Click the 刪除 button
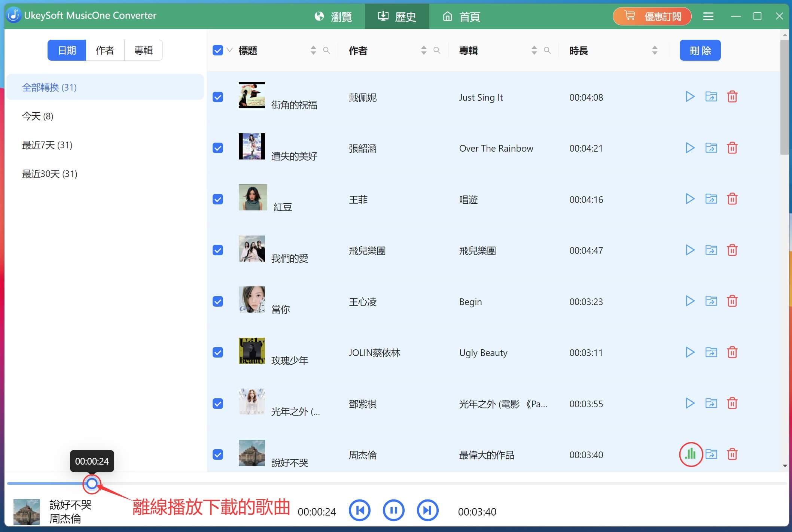The image size is (792, 532). (700, 50)
